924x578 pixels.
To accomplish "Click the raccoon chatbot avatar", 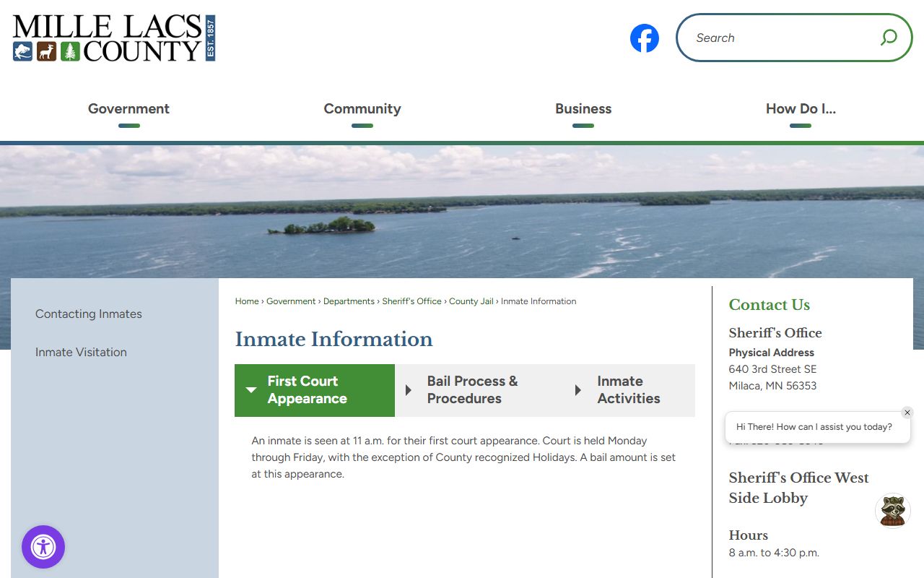I will 892,511.
